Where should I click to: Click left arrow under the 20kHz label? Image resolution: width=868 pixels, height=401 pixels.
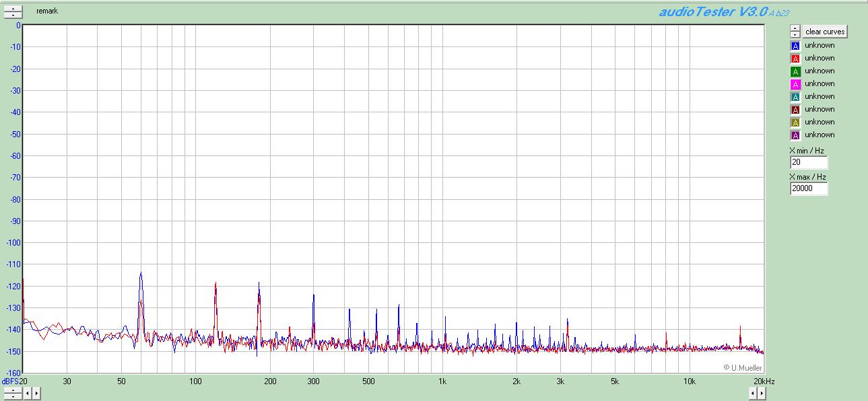click(x=753, y=394)
